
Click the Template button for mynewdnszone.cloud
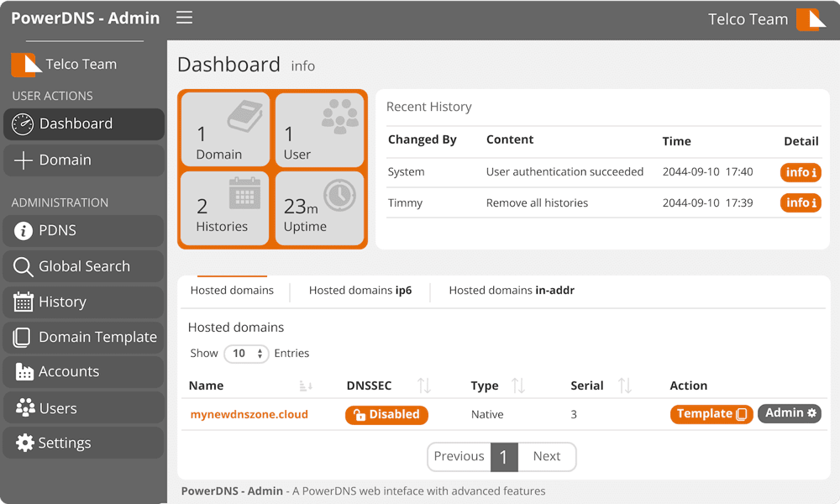[711, 414]
